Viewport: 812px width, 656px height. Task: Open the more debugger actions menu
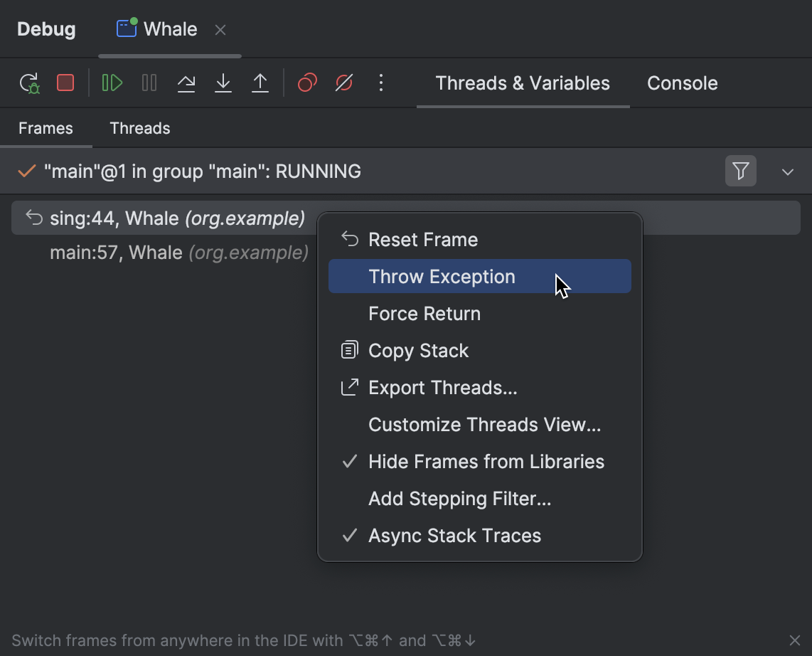tap(381, 83)
